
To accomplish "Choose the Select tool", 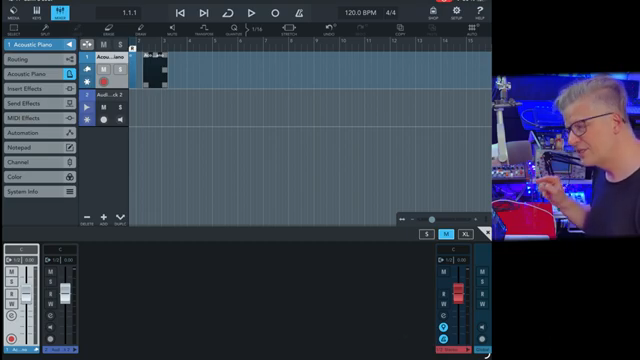I will 13,29.
